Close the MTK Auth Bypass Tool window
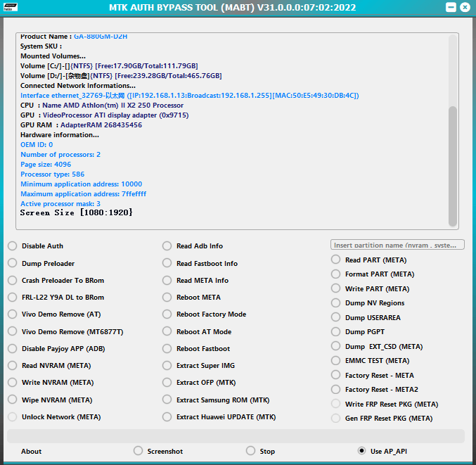Screen dimensions: 476x465 [465, 7]
